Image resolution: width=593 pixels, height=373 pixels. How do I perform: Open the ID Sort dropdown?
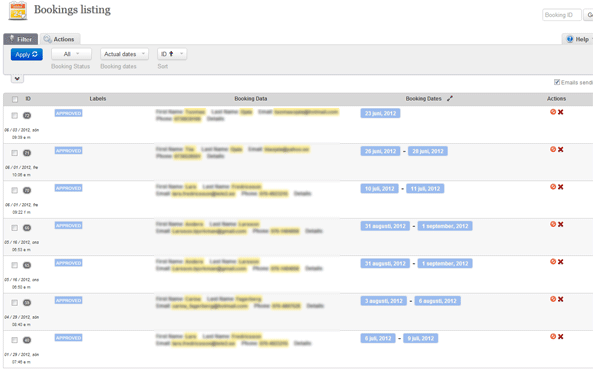point(172,54)
